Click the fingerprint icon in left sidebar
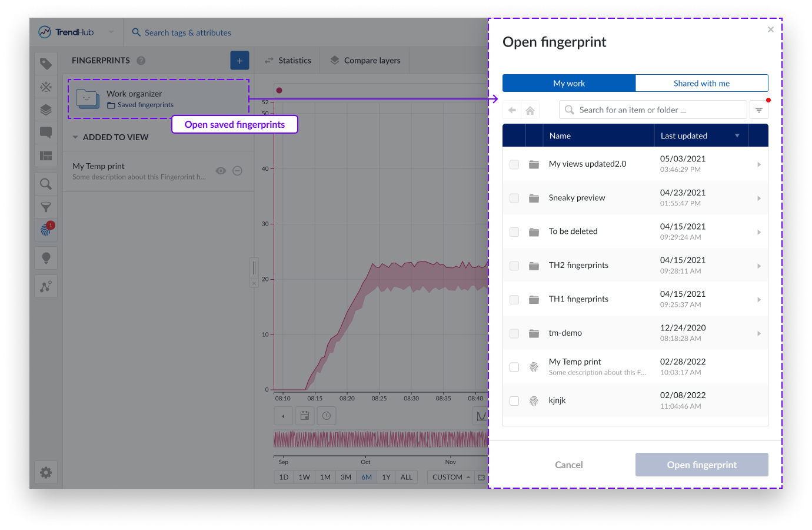812x530 pixels. (45, 230)
